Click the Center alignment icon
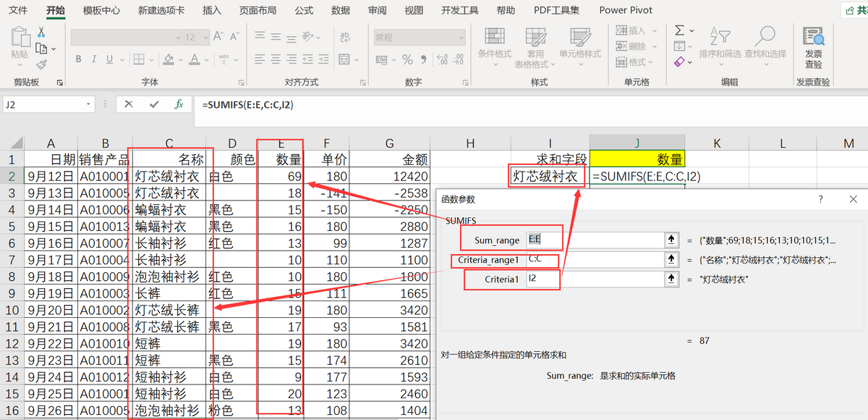Screen dimensions: 868x420 (275, 59)
